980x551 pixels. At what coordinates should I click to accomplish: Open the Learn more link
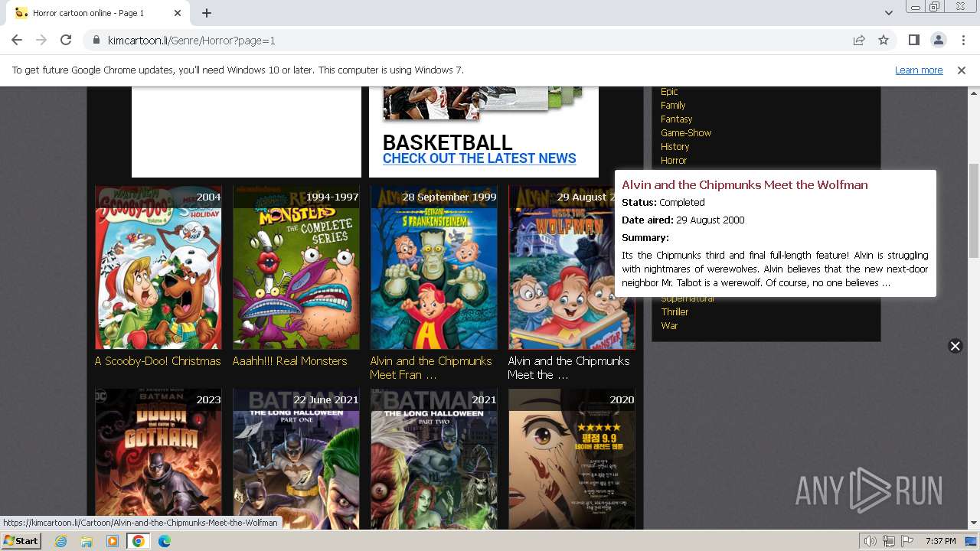pyautogui.click(x=919, y=70)
